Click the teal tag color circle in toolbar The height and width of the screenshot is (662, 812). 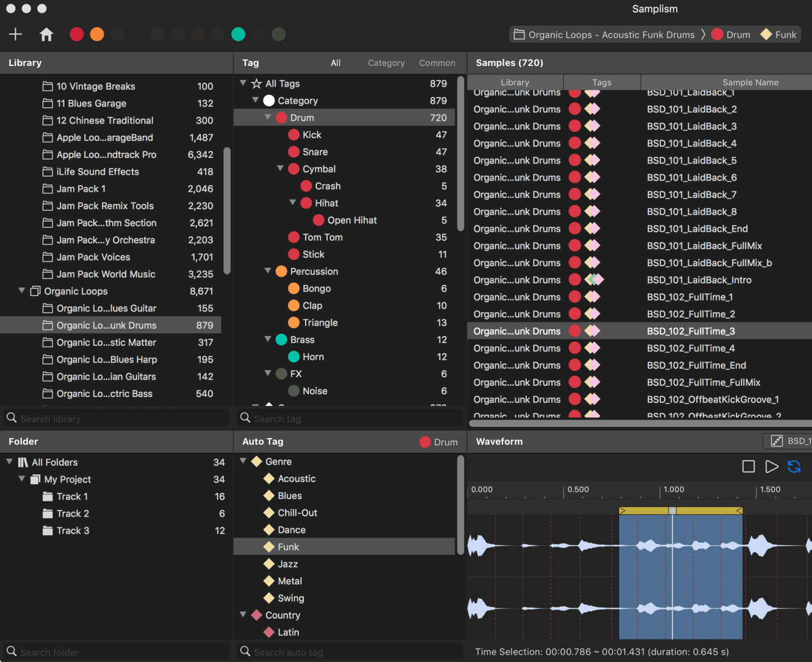coord(238,34)
